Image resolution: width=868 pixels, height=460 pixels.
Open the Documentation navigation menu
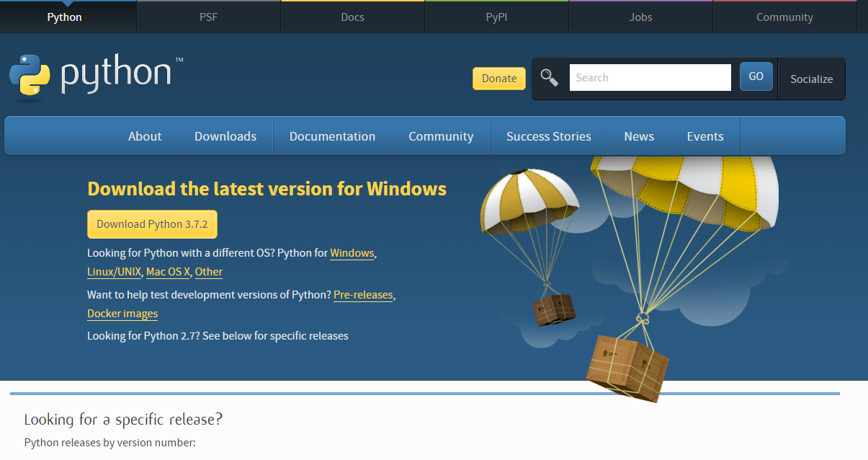point(332,136)
